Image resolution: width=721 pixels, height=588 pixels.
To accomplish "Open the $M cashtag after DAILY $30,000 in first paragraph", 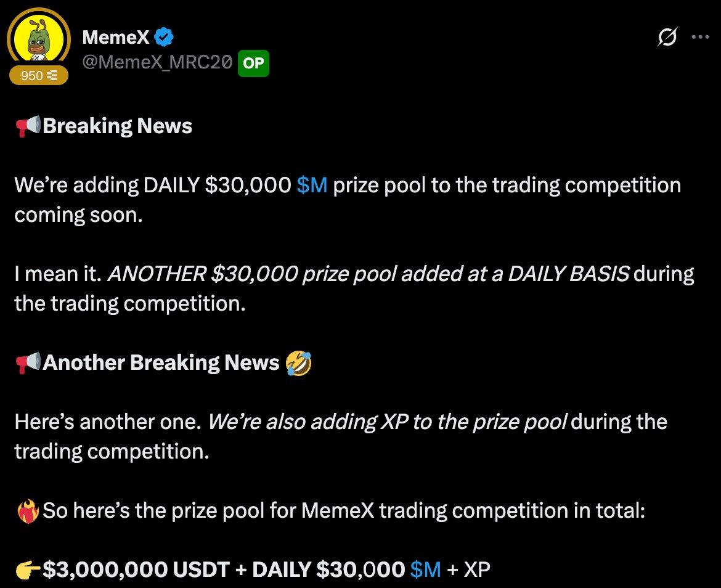I will 312,185.
